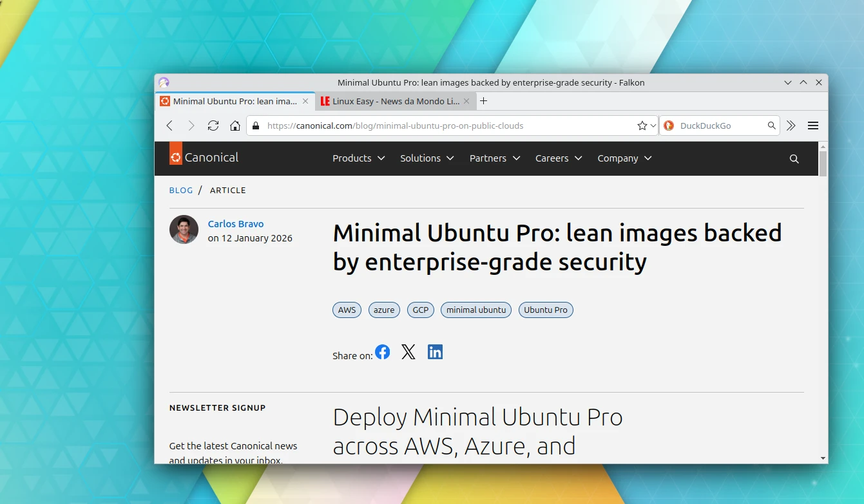Expand the Company dropdown

tap(623, 158)
